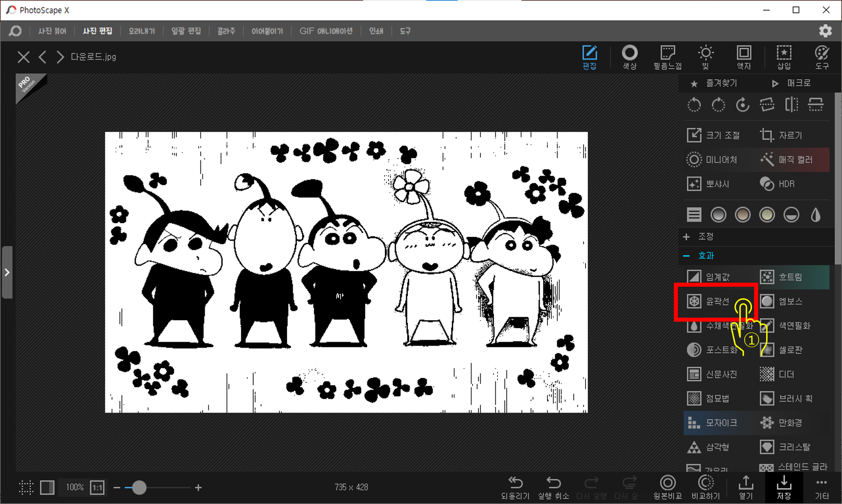Open the 크기 조절 resize tool
The width and height of the screenshot is (842, 504).
coord(714,135)
